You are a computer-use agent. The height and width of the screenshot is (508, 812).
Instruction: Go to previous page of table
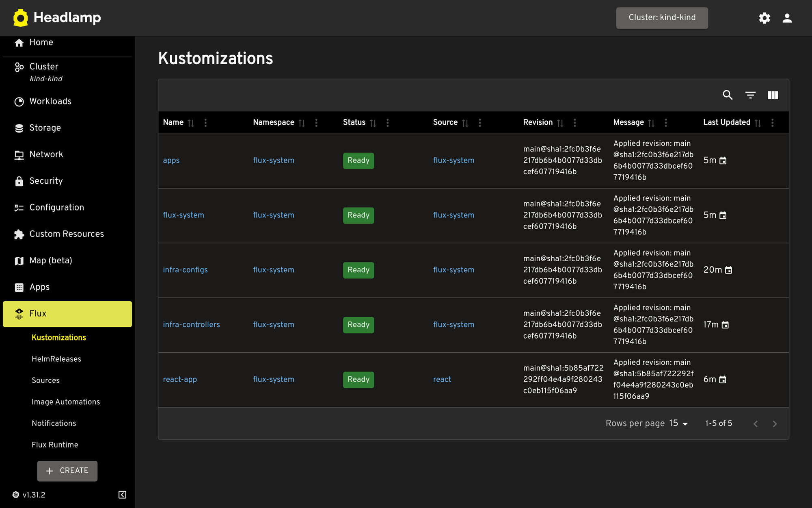tap(756, 424)
